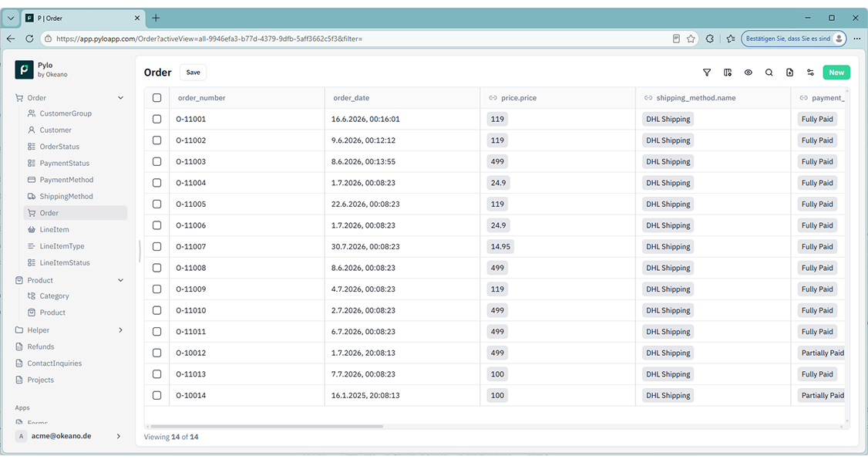Viewport: 868px width, 463px height.
Task: Open the reader view icon in address bar
Action: [676, 39]
